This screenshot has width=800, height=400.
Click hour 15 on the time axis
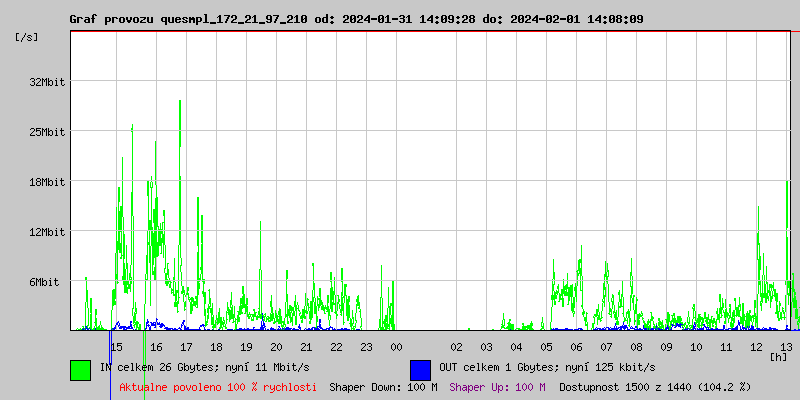[116, 347]
